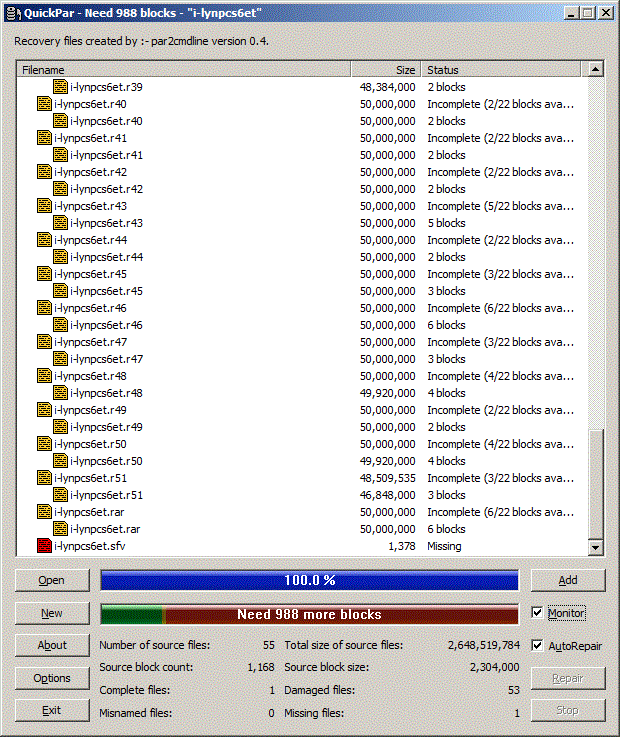Click the icon of incomplete i-lynpcs6et.r41 row
The width and height of the screenshot is (620, 737).
[44, 138]
